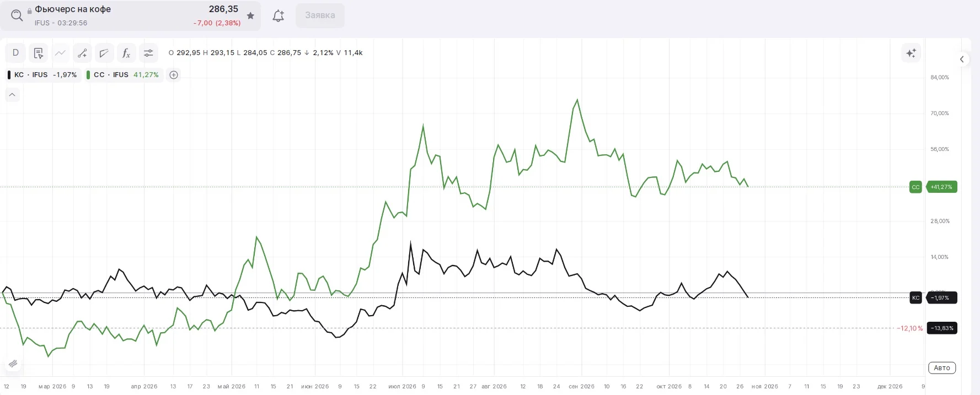
Task: Open chart settings sliders icon
Action: point(148,53)
